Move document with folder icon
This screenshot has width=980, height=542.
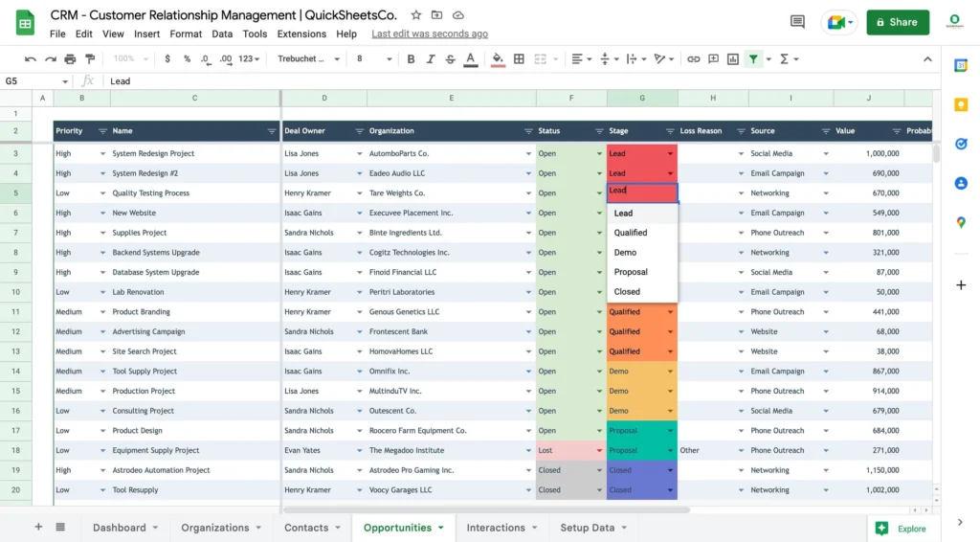(436, 15)
